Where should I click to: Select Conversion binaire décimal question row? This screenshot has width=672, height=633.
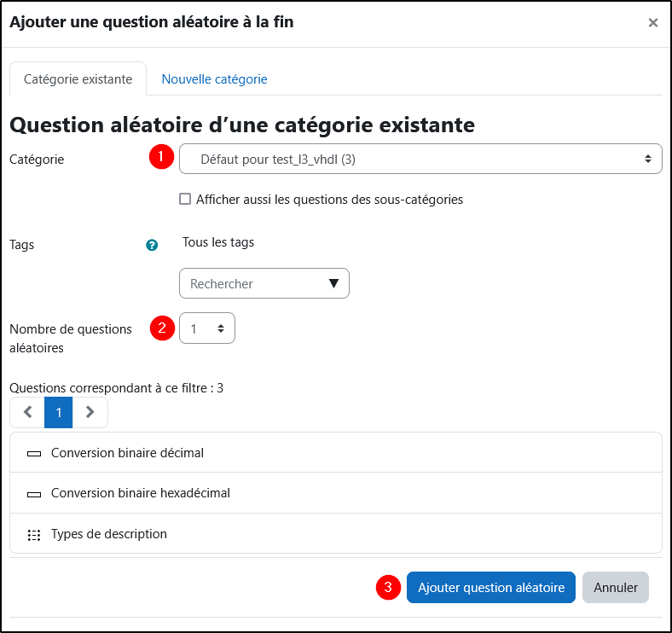336,453
